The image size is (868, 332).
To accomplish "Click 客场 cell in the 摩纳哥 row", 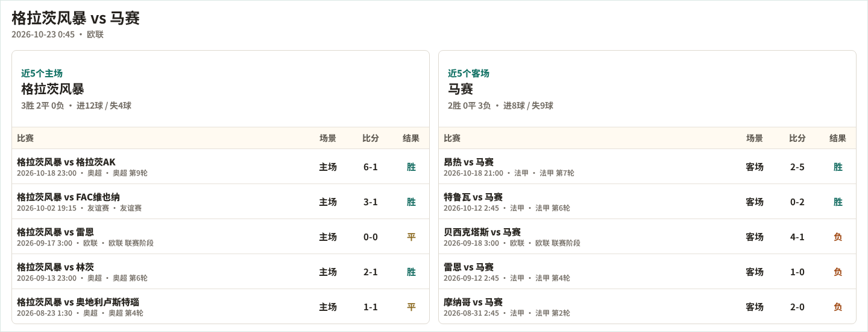I will pyautogui.click(x=755, y=307).
